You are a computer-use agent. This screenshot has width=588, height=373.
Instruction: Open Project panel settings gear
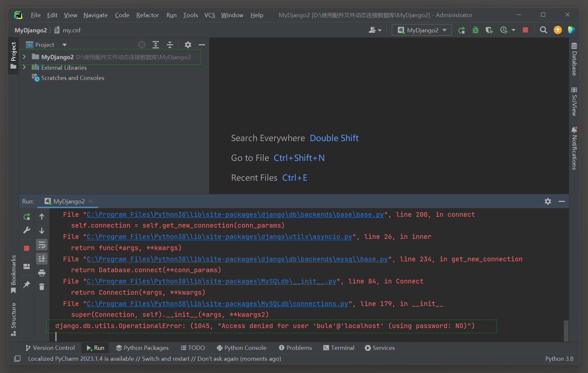(188, 45)
